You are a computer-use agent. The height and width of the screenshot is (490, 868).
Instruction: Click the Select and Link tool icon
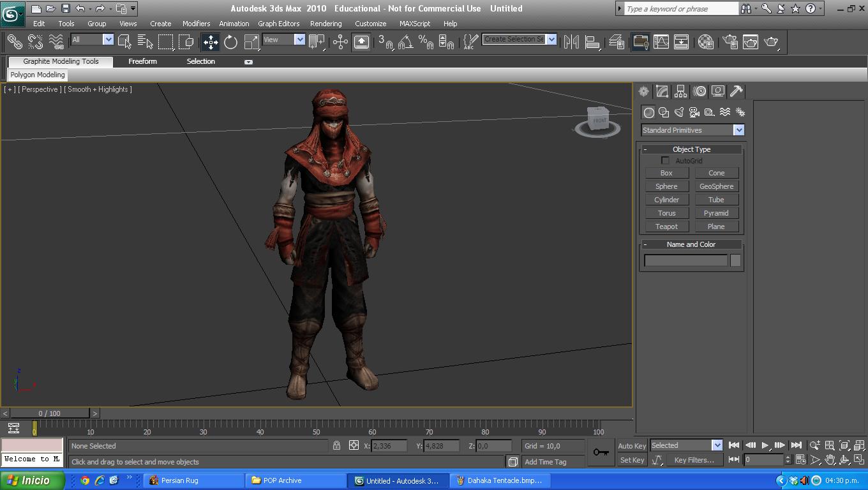click(x=14, y=42)
